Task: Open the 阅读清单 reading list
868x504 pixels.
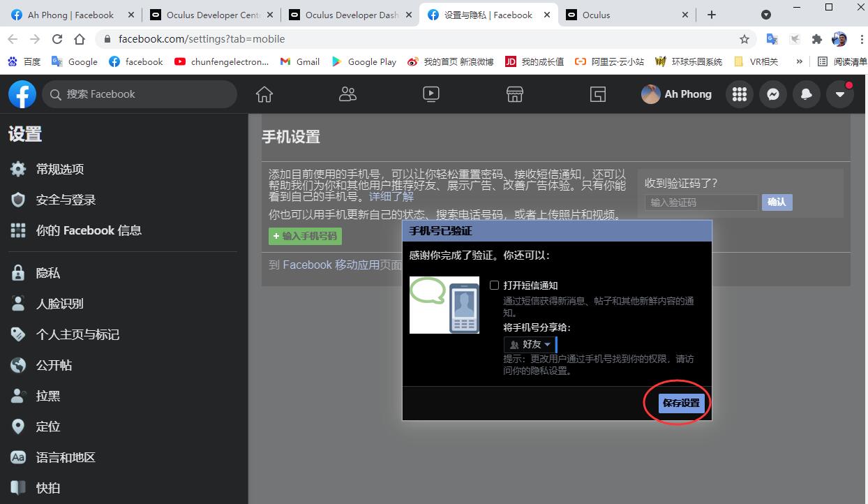Action: coord(842,61)
